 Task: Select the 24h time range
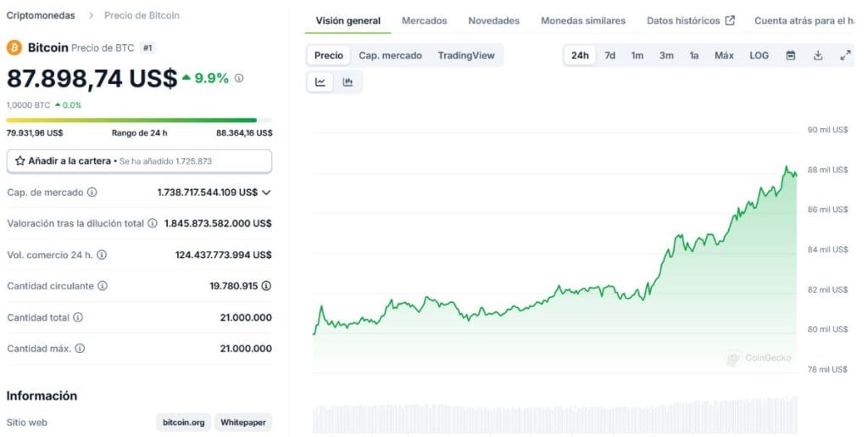pos(580,55)
